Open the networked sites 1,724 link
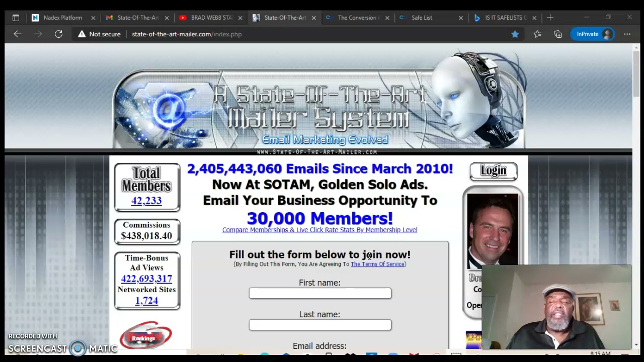The width and height of the screenshot is (644, 362). tap(146, 301)
